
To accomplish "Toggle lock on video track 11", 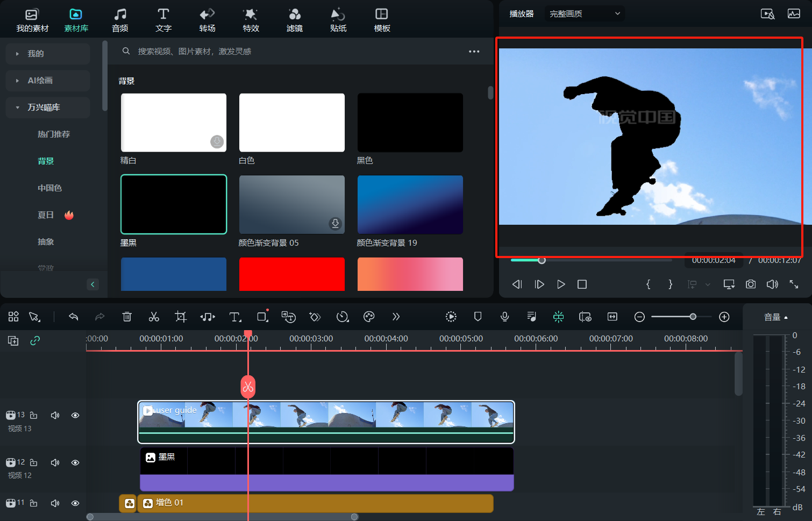I will point(34,503).
